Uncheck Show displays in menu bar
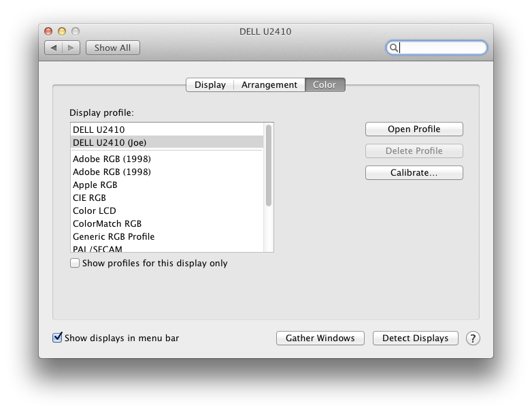The width and height of the screenshot is (532, 412). [57, 338]
